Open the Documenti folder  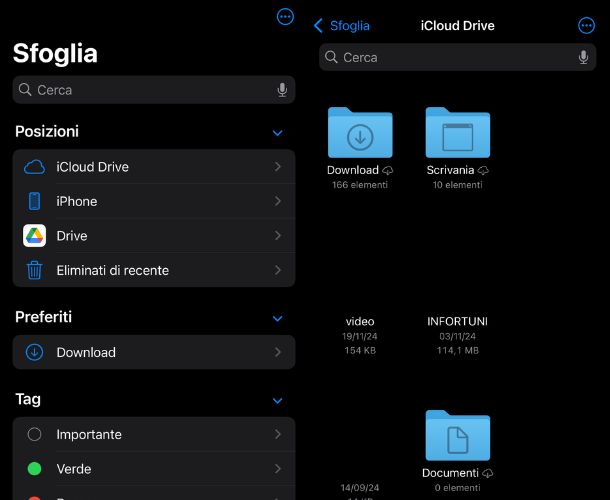[458, 435]
